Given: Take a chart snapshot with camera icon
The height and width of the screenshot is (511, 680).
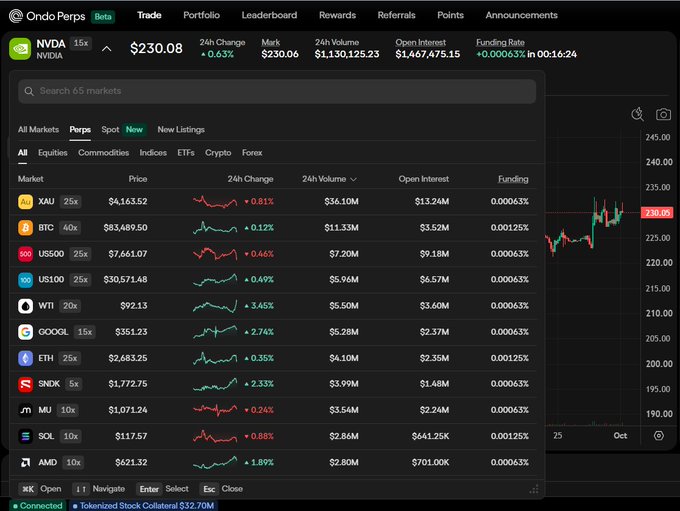Looking at the screenshot, I should pos(663,115).
